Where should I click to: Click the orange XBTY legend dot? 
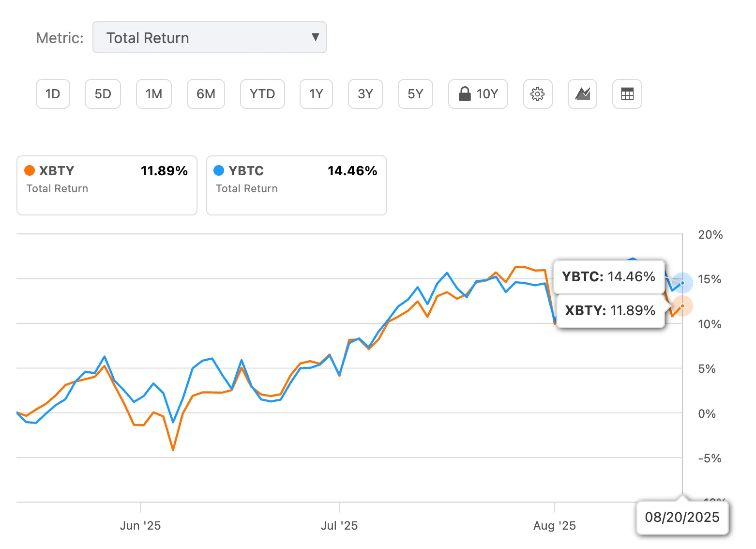coord(29,170)
